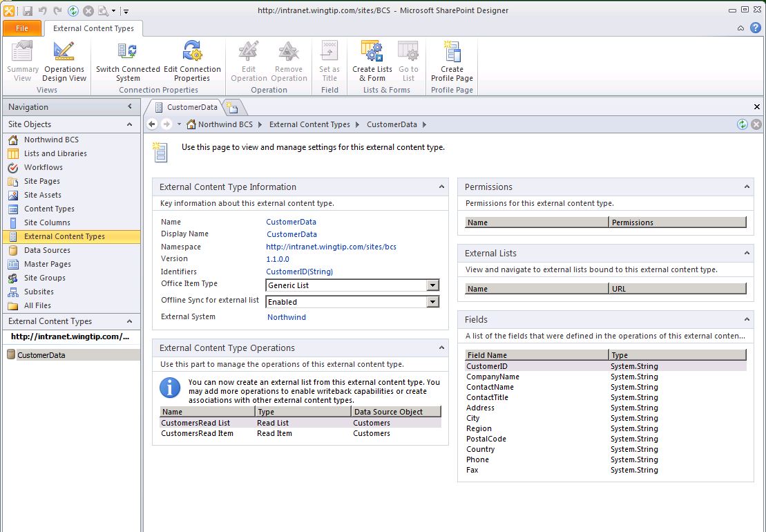Click the Version 1.1.0.0 link
The width and height of the screenshot is (766, 532).
(x=278, y=259)
